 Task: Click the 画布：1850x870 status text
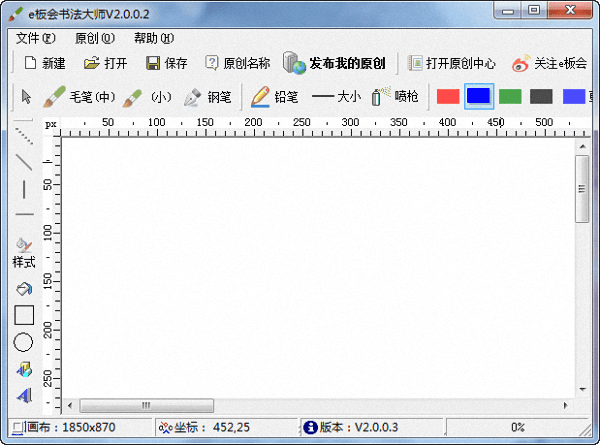(71, 427)
